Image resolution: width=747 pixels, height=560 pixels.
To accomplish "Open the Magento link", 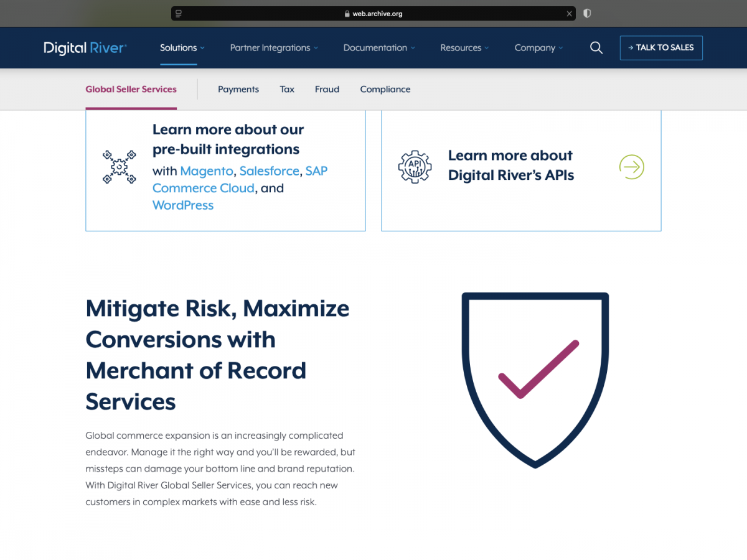I will [207, 170].
